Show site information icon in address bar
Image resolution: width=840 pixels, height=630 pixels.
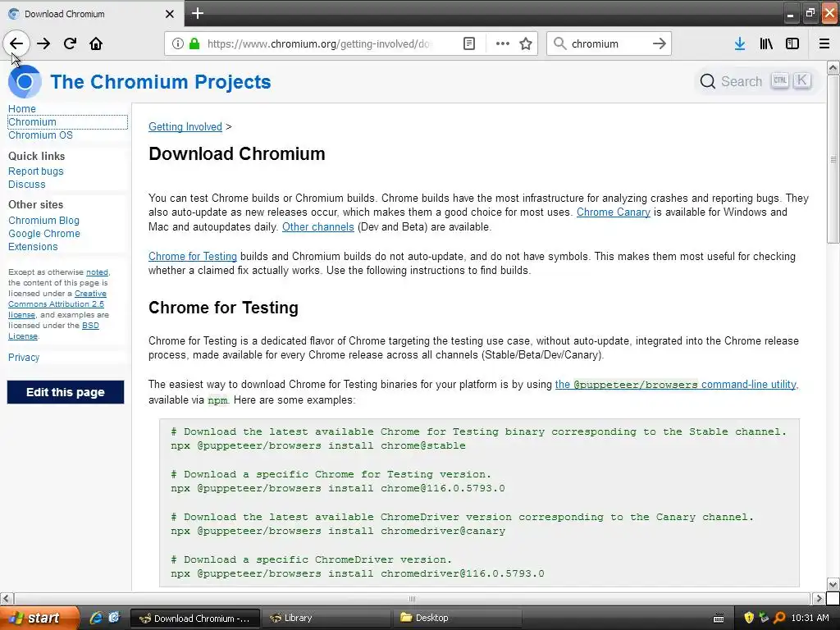177,43
